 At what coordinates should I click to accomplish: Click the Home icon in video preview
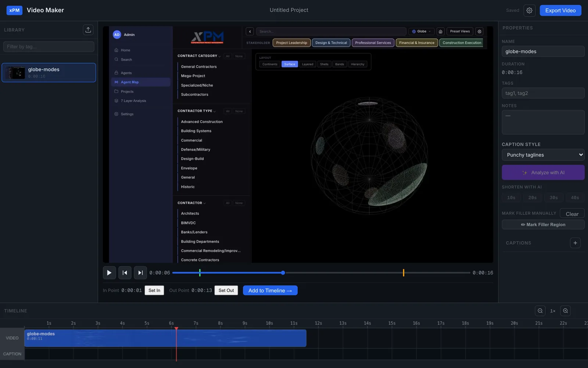(440, 32)
